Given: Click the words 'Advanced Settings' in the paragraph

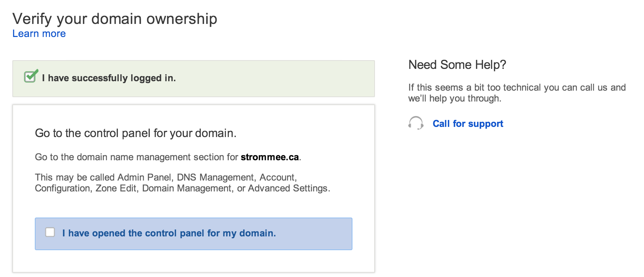Looking at the screenshot, I should point(288,188).
